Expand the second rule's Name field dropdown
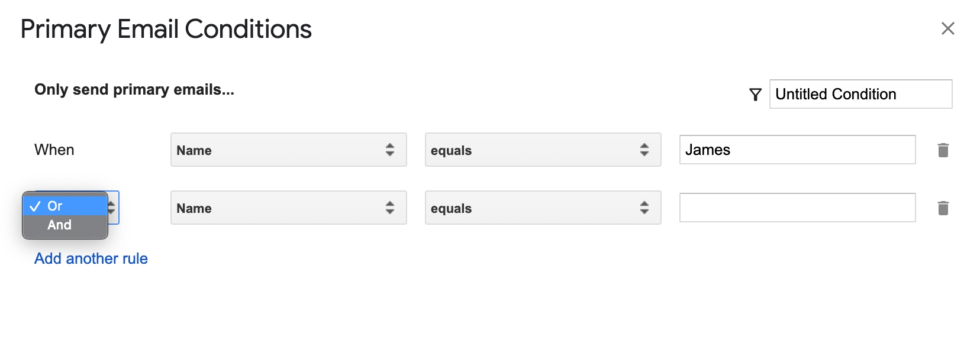The height and width of the screenshot is (356, 980). pyautogui.click(x=288, y=208)
